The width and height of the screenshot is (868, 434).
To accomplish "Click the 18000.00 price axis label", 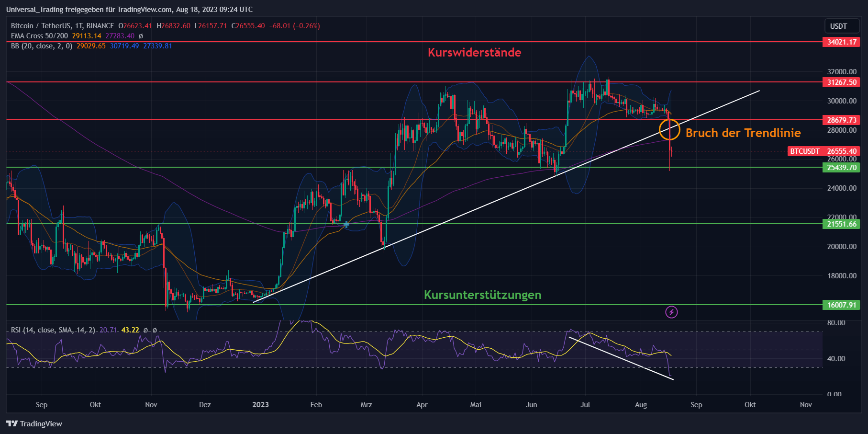I will [x=842, y=276].
